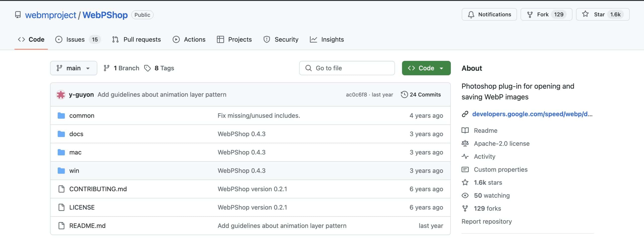Click the Activity pulse icon
This screenshot has height=240, width=644.
click(465, 157)
